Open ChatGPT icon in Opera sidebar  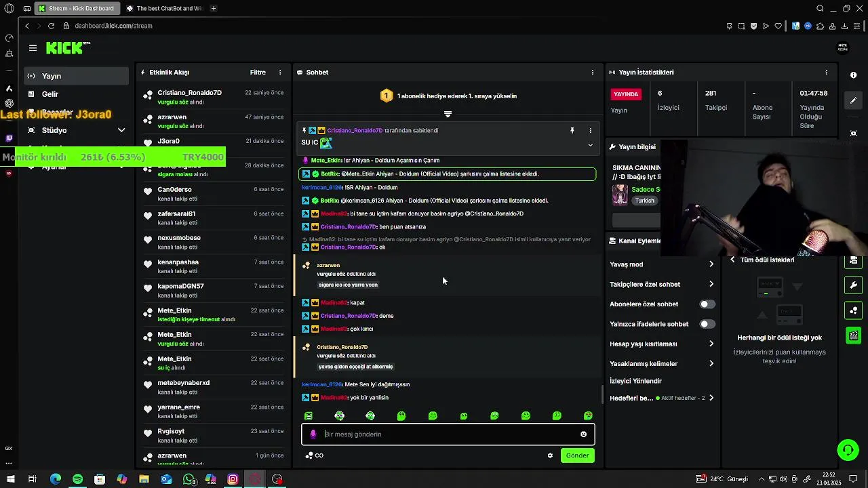(9, 103)
